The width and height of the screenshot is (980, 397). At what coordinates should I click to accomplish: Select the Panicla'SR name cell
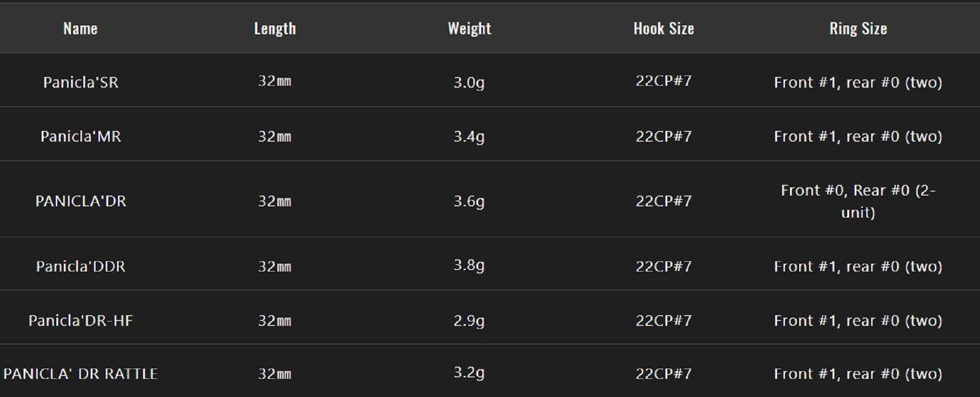pos(81,82)
